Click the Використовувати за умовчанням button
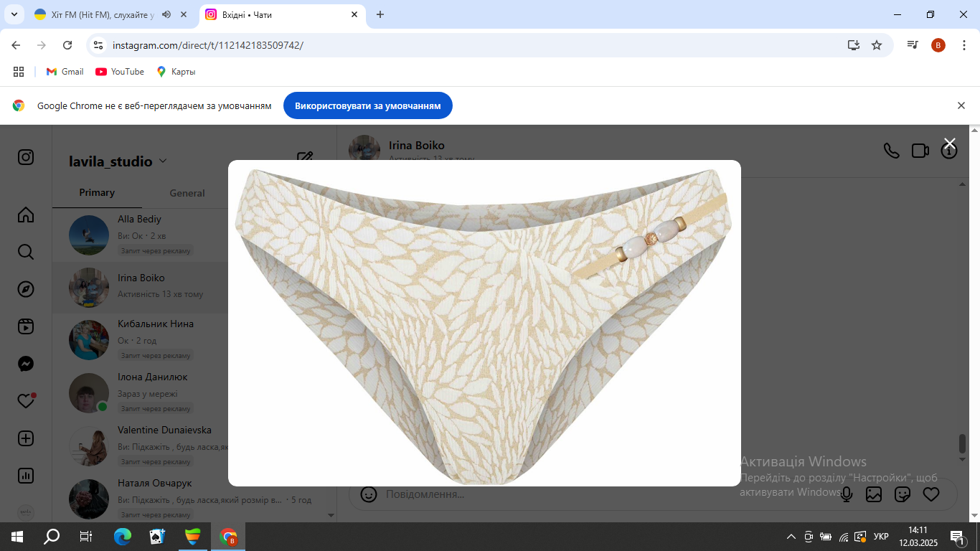The width and height of the screenshot is (980, 551). coord(367,105)
